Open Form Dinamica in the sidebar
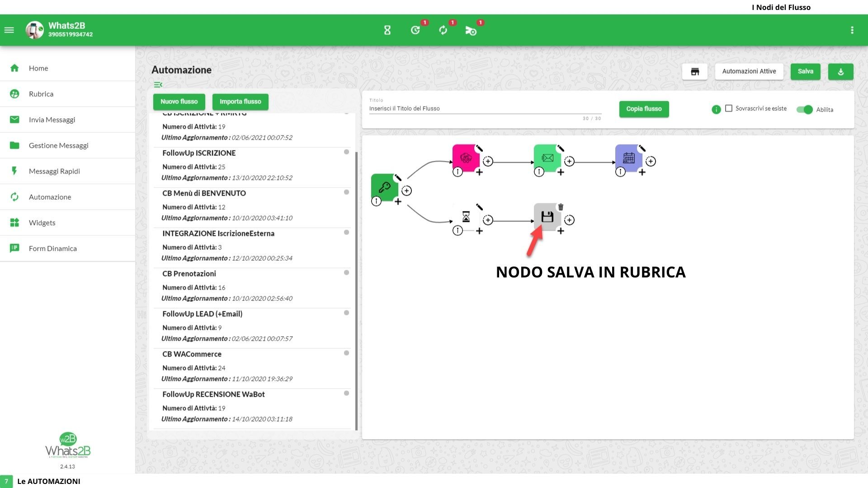This screenshot has width=868, height=488. tap(68, 249)
